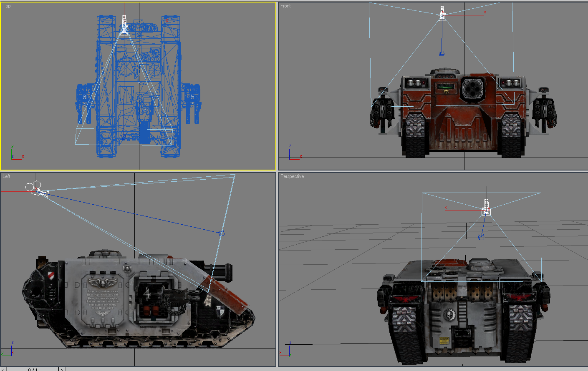The height and width of the screenshot is (371, 588).
Task: Select the tank rear model in Perspective viewport
Action: [463, 311]
